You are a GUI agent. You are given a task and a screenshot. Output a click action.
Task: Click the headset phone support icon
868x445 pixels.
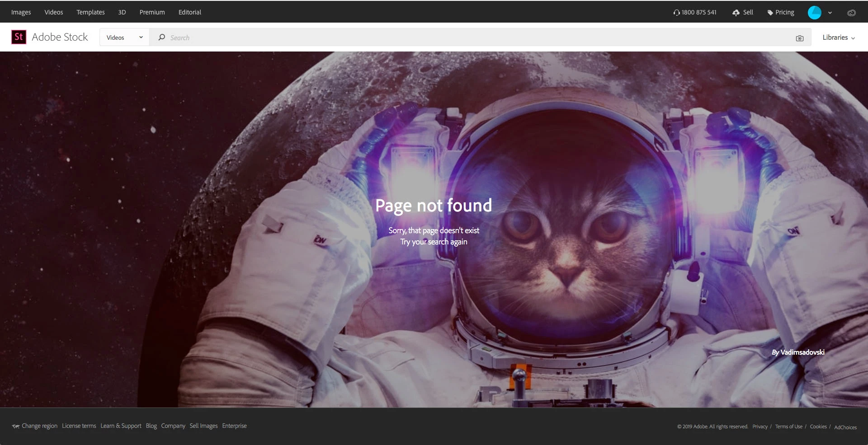(676, 13)
